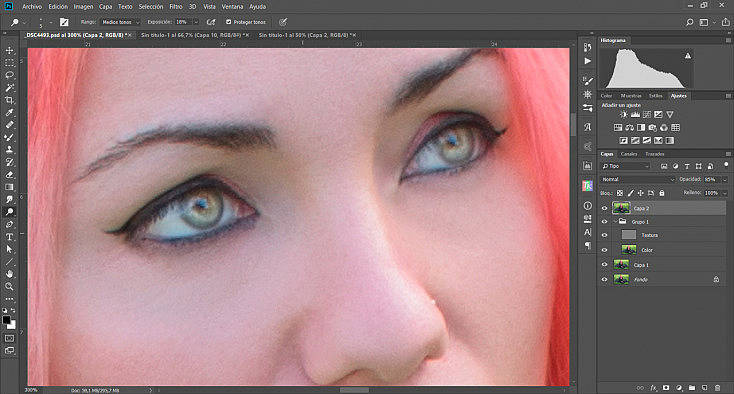Select the Crop tool

point(9,100)
